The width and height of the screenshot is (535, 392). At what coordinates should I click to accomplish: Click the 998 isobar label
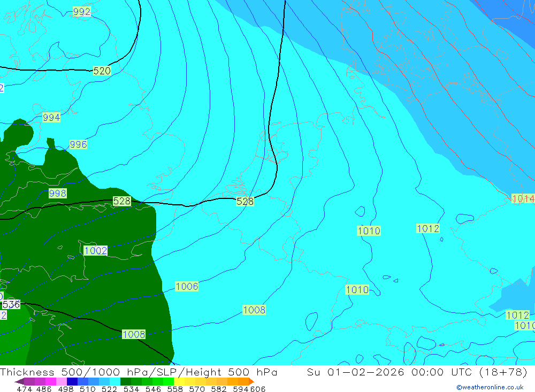pyautogui.click(x=58, y=194)
